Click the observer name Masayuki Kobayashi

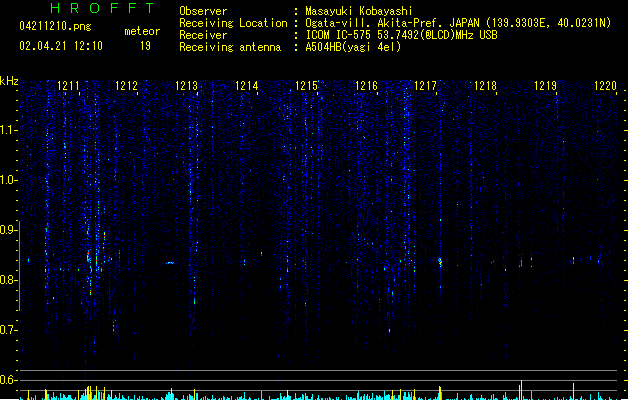359,11
